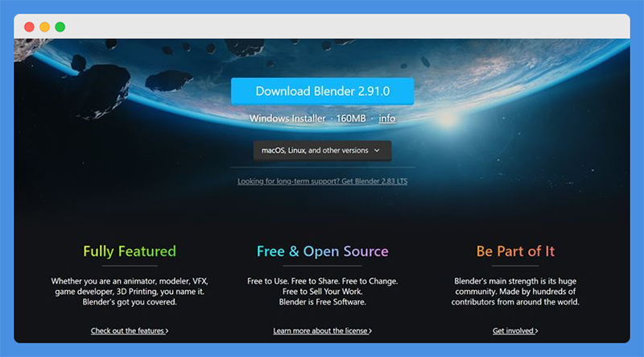The width and height of the screenshot is (644, 357).
Task: Click the Download Blender 2.91.0 button
Action: click(323, 91)
